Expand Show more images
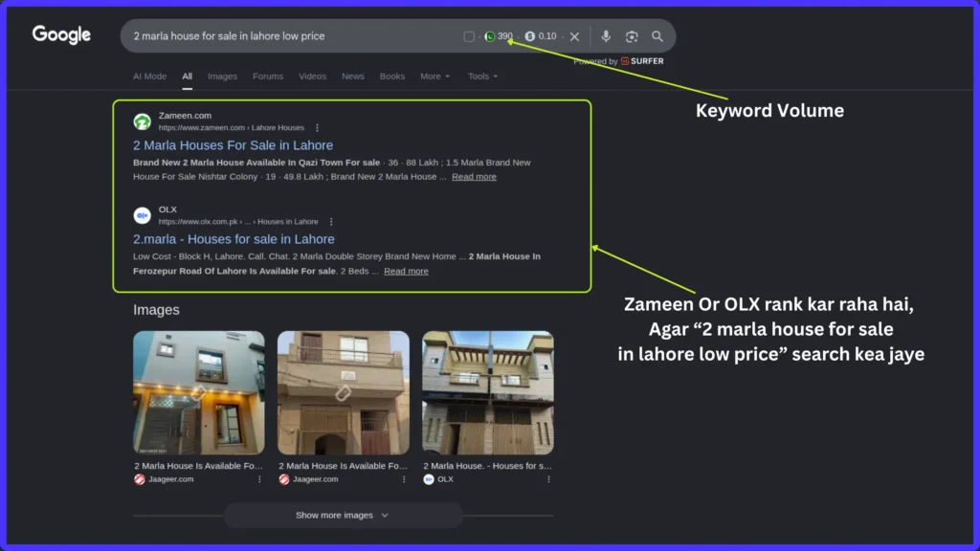Image resolution: width=980 pixels, height=551 pixels. [x=343, y=516]
